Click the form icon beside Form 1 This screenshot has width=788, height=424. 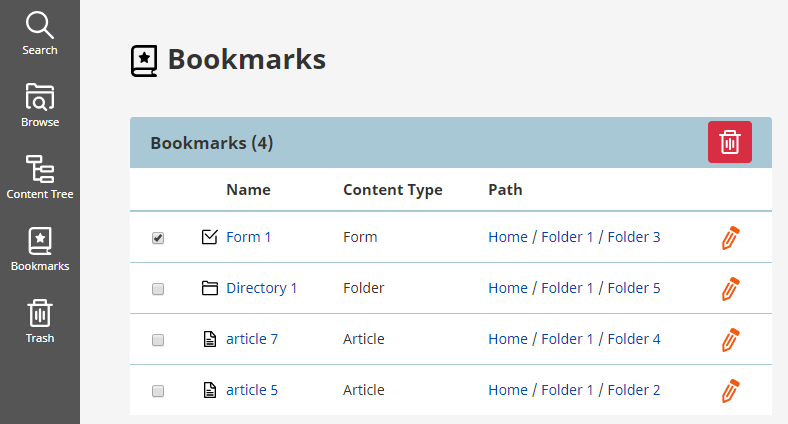pyautogui.click(x=210, y=237)
